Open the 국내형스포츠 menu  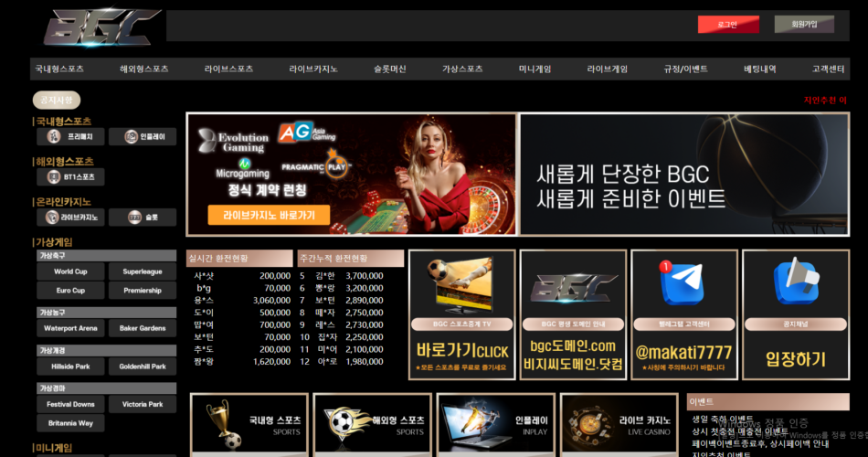(59, 69)
